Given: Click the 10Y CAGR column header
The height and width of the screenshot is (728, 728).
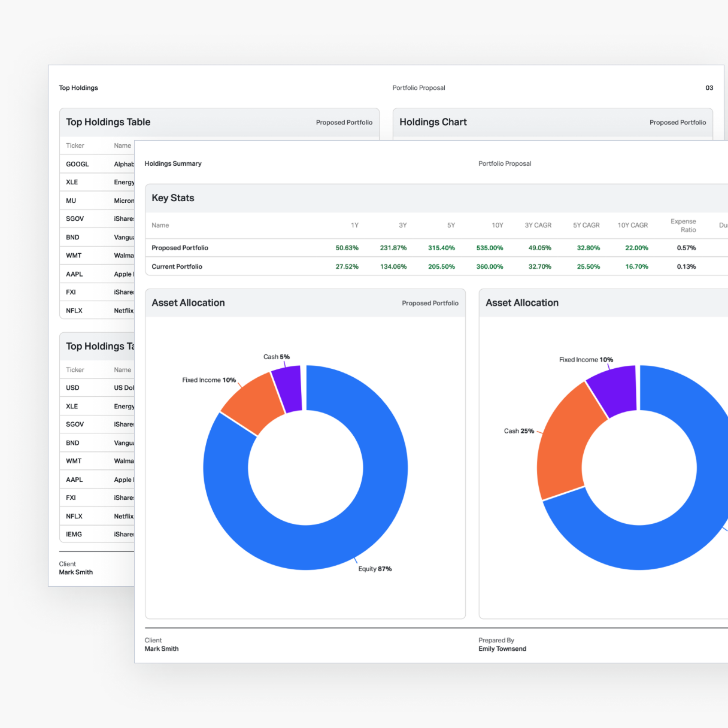Looking at the screenshot, I should pyautogui.click(x=632, y=225).
